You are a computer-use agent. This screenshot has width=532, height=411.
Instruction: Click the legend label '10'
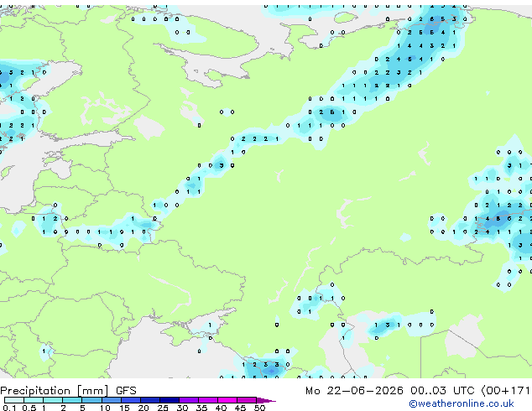[x=105, y=408]
